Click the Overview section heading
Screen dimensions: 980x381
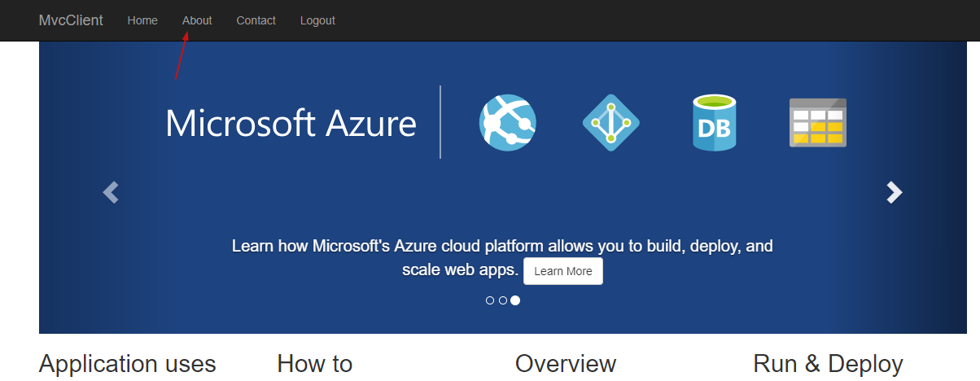tap(566, 364)
